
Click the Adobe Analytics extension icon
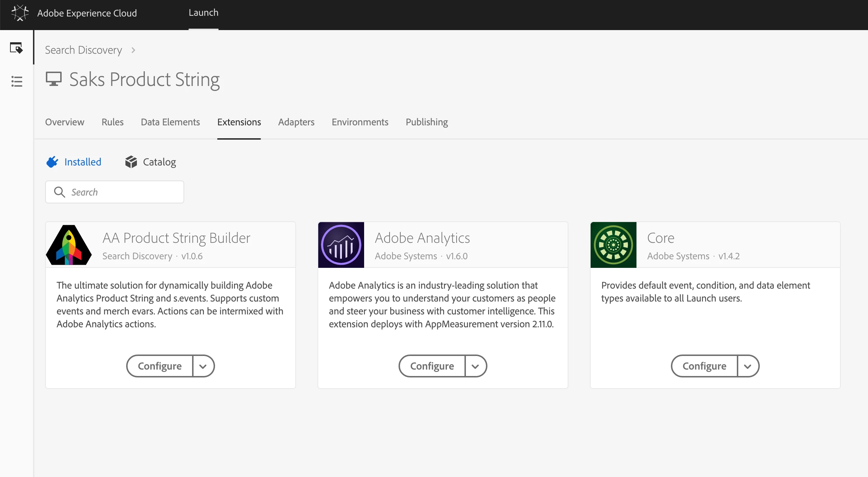341,245
